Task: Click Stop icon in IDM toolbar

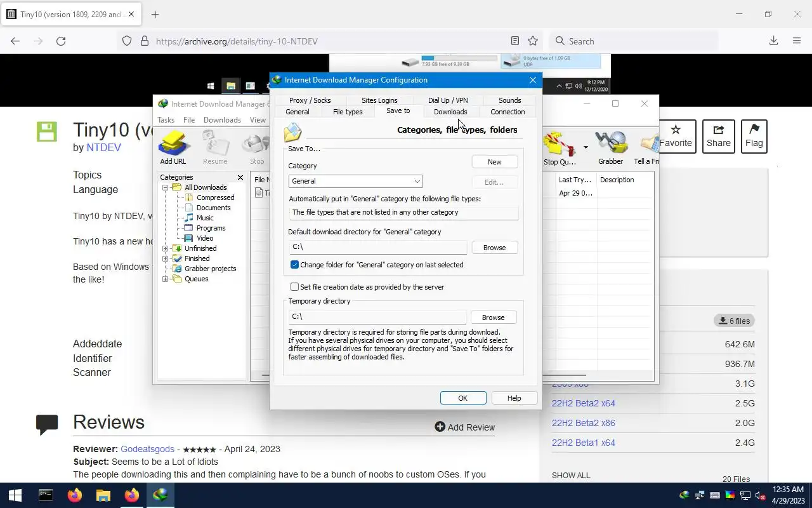Action: click(256, 148)
